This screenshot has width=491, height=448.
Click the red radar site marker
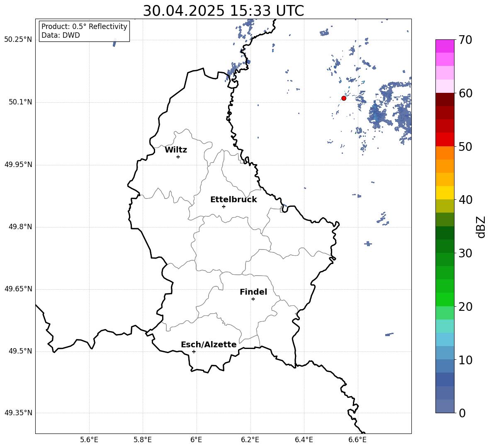(x=344, y=98)
